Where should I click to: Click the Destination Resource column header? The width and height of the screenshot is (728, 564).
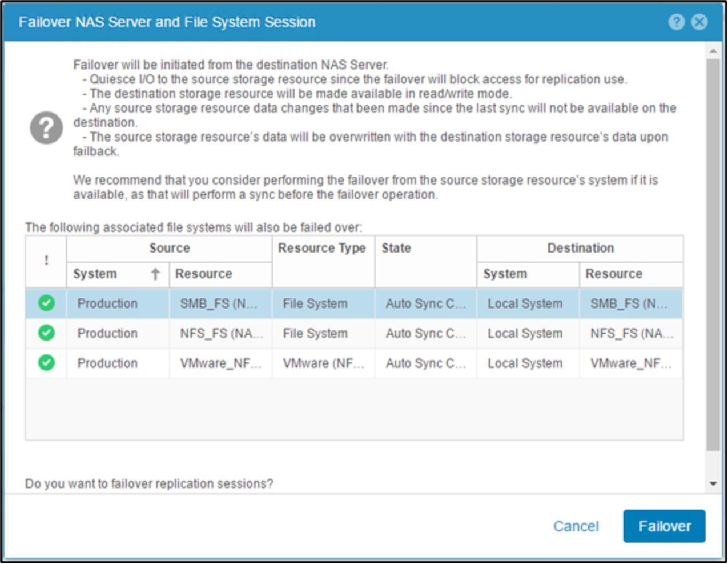631,274
